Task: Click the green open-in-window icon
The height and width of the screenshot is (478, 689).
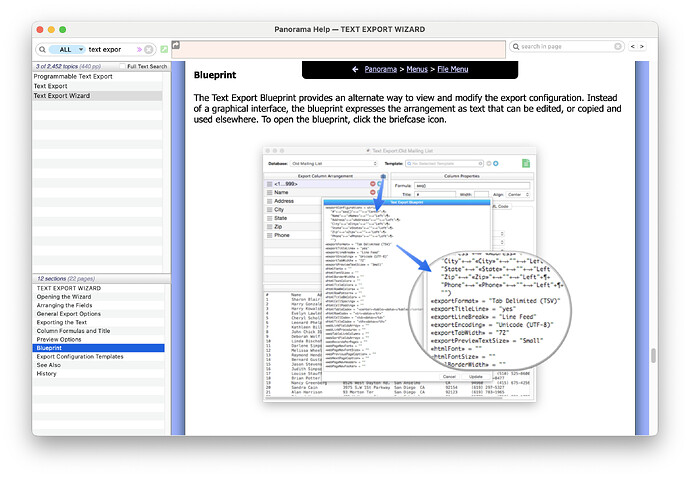Action: [x=164, y=50]
